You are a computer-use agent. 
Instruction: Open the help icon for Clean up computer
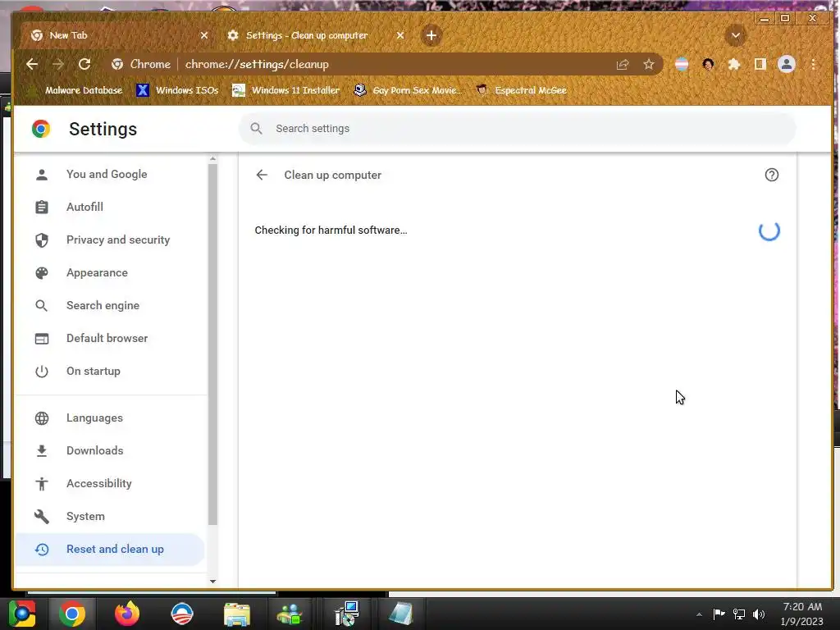771,175
